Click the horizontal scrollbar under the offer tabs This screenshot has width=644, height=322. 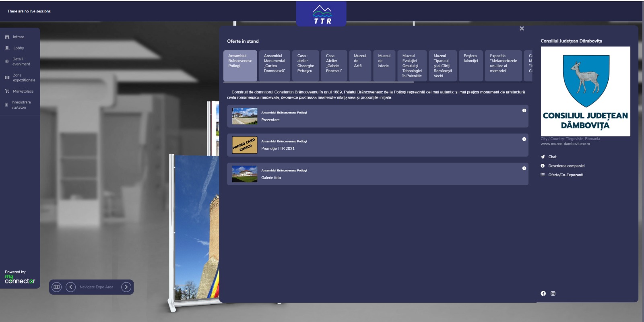[318, 83]
